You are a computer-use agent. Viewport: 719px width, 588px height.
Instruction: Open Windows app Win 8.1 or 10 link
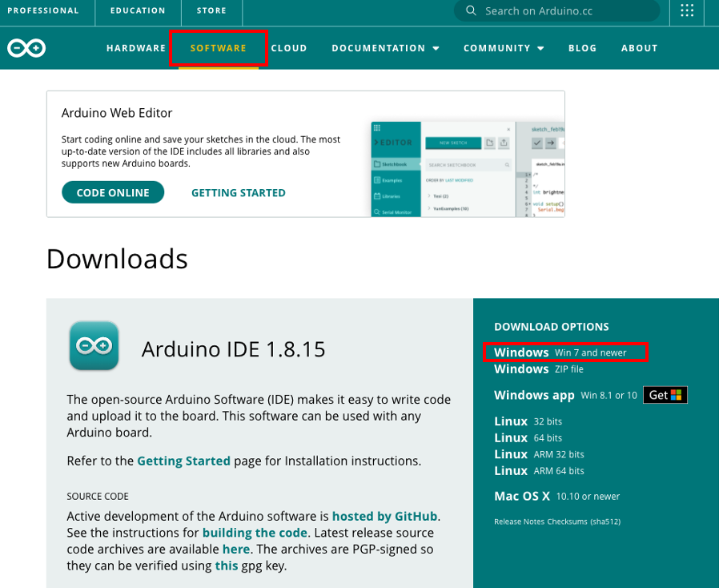pos(565,395)
